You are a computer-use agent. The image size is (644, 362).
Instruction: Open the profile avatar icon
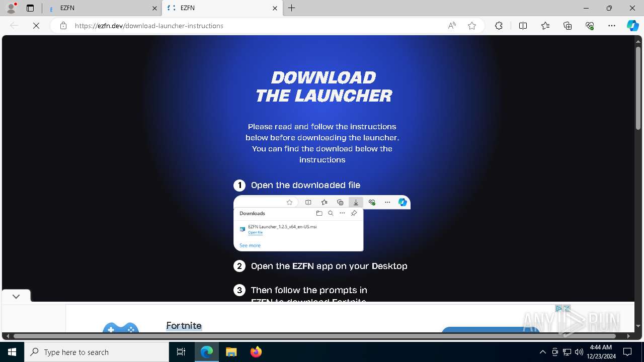(11, 8)
